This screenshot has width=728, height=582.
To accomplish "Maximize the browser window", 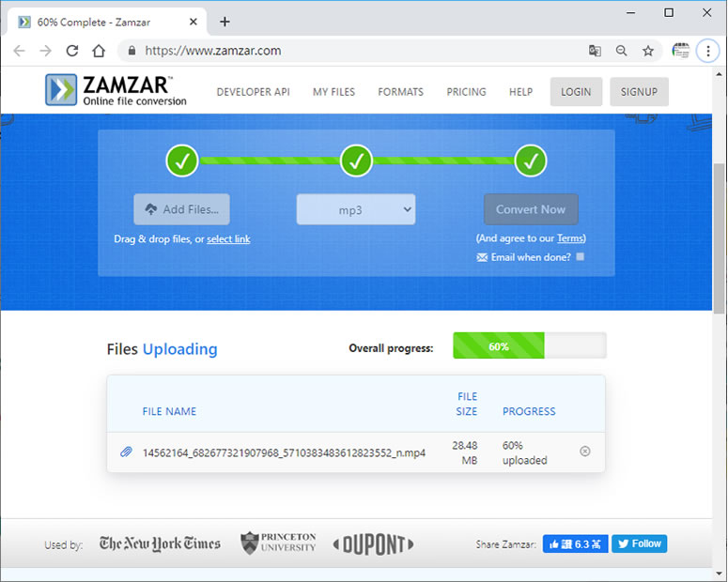I will (669, 12).
